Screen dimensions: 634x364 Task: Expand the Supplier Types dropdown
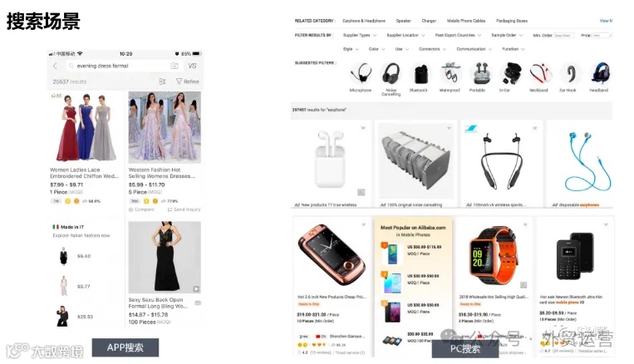[360, 35]
